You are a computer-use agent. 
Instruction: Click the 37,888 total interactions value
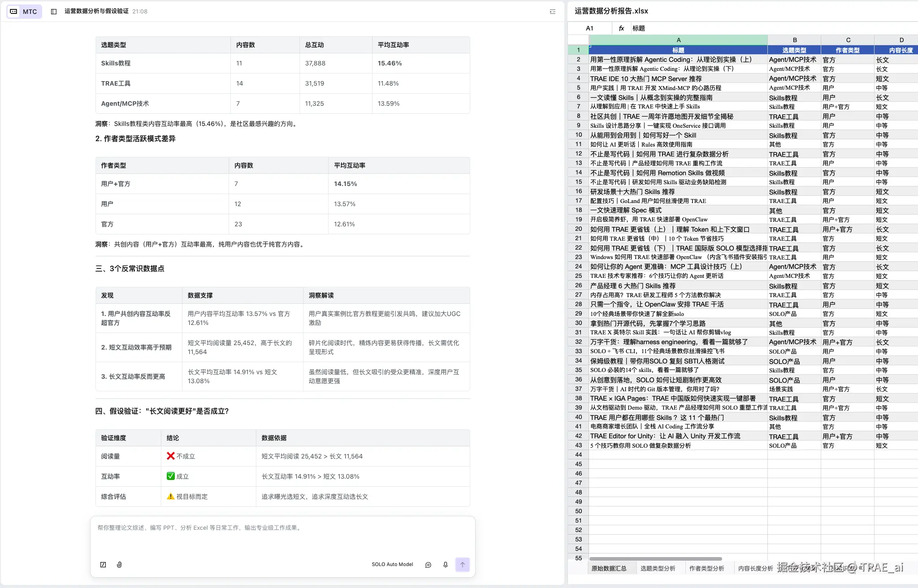coord(315,63)
